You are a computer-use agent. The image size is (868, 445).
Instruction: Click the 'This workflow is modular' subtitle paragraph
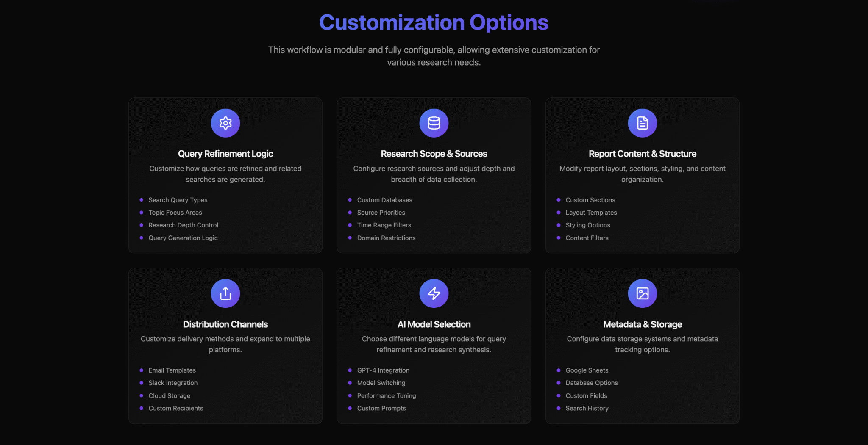pyautogui.click(x=434, y=56)
